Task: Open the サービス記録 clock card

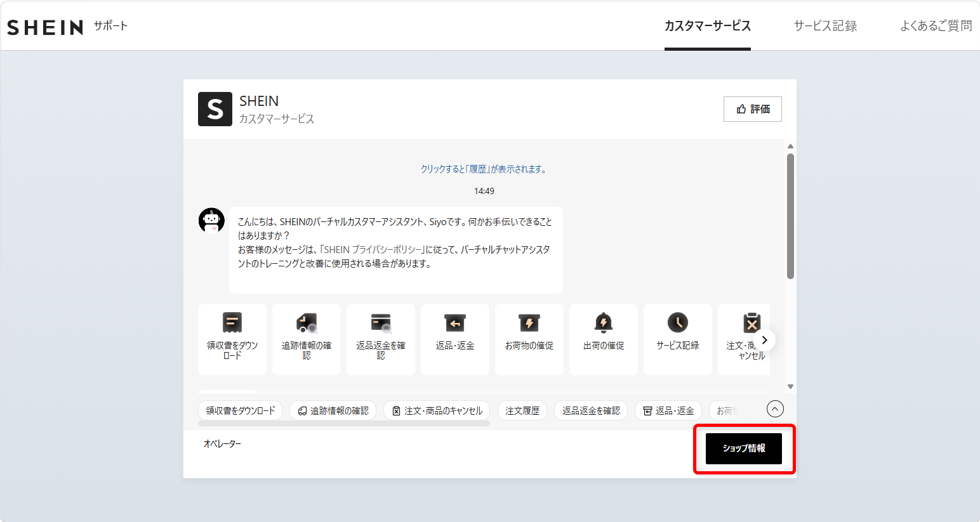Action: pyautogui.click(x=678, y=339)
